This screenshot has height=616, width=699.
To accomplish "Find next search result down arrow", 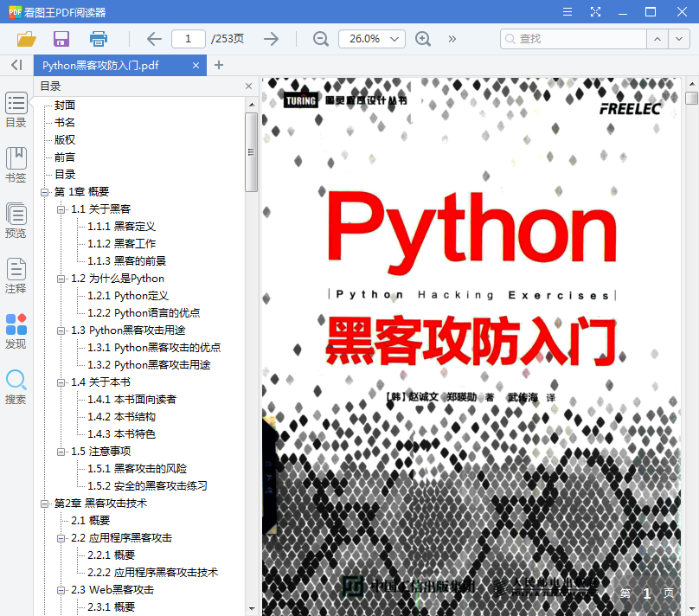I will 679,39.
